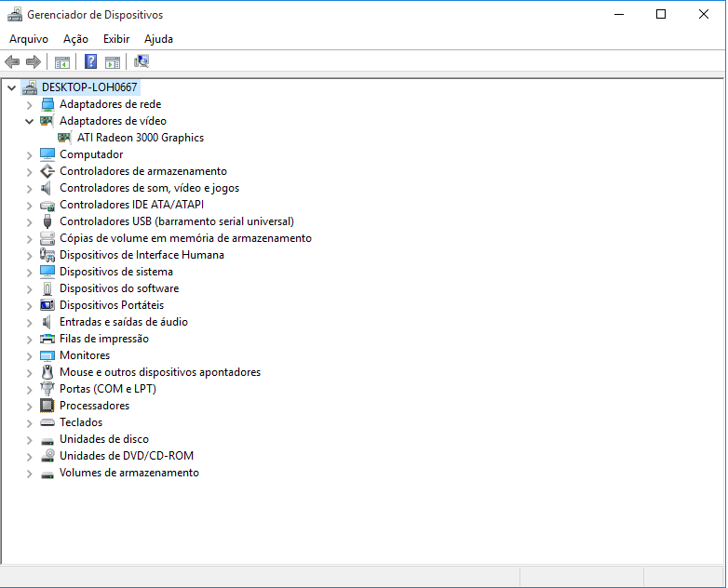Select the Monitores label
Viewport: 728px width, 588px height.
[x=85, y=355]
